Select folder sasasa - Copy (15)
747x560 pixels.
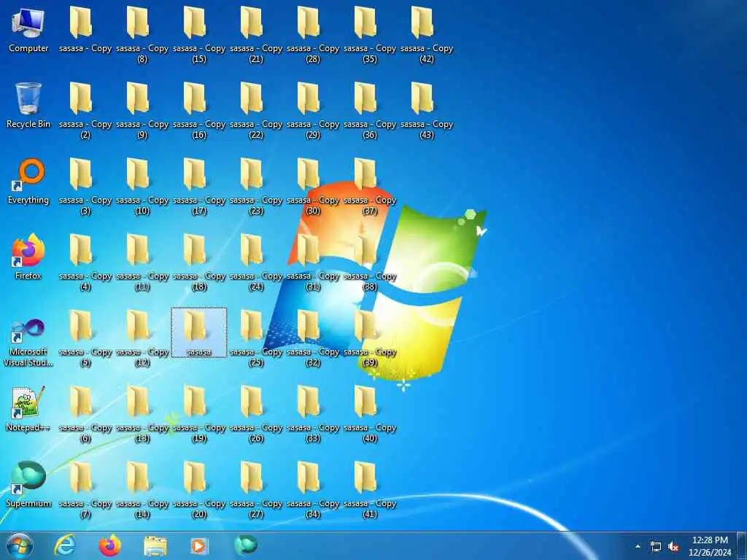(198, 34)
